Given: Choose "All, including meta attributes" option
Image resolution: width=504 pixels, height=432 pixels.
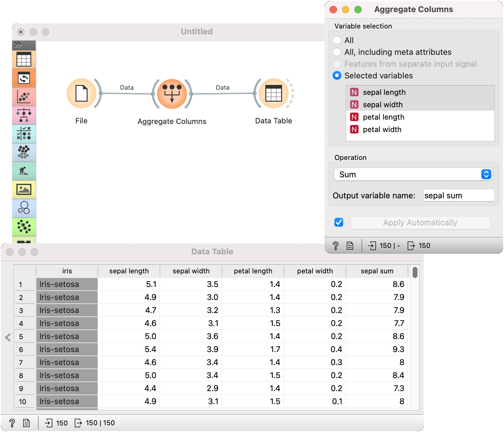Looking at the screenshot, I should click(x=337, y=52).
